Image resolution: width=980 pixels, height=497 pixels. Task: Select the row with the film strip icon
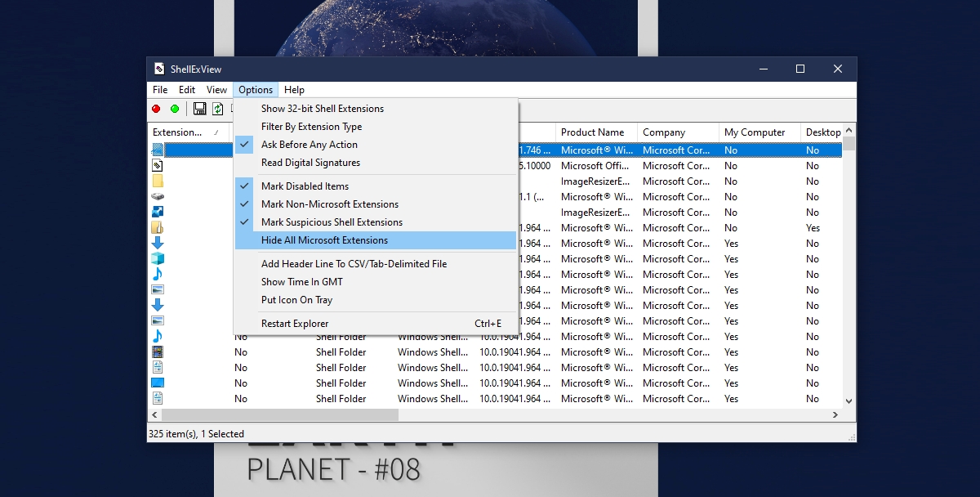tap(158, 352)
